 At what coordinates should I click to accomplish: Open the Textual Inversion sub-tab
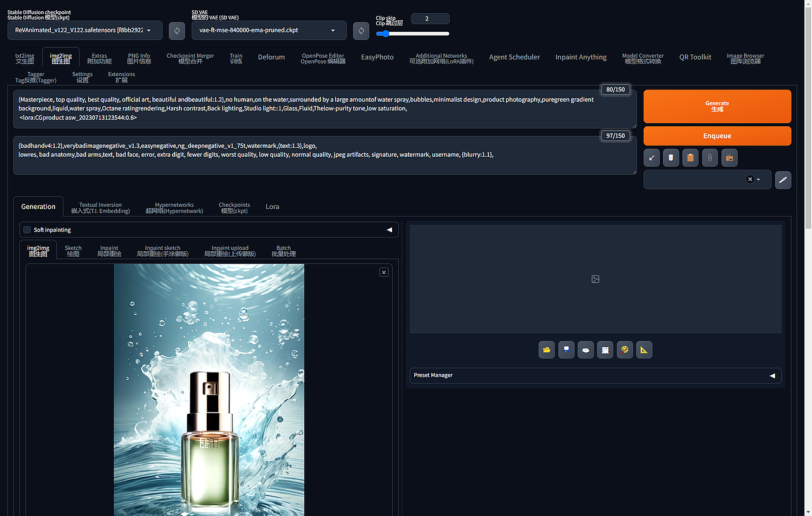point(100,208)
